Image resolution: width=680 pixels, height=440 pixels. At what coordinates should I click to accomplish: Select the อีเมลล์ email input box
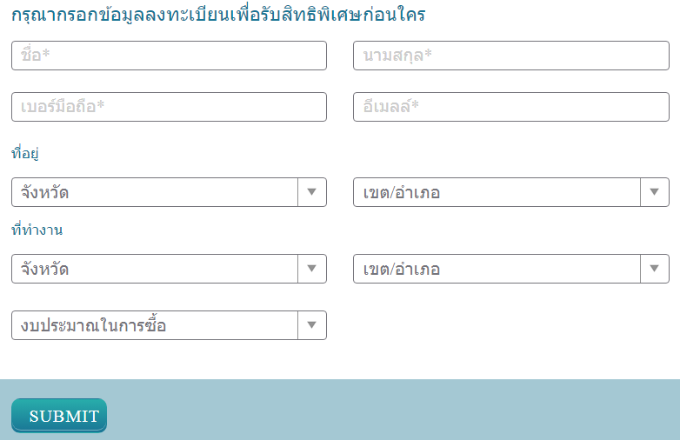(x=511, y=107)
